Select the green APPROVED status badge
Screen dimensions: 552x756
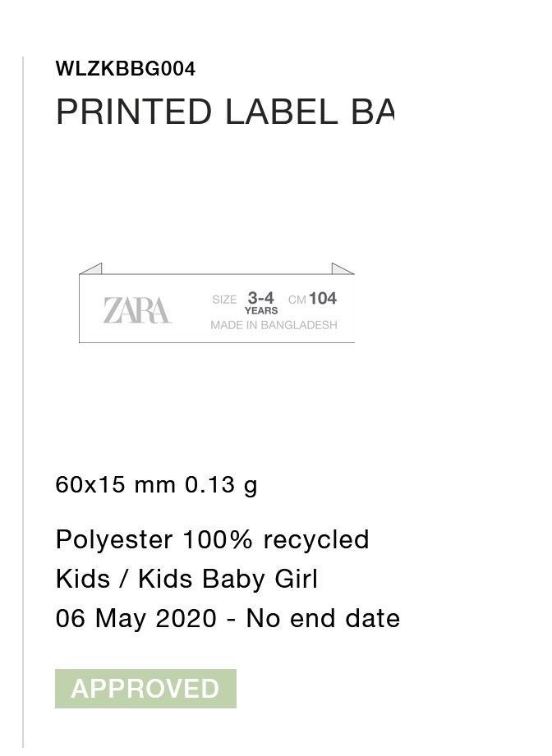tap(145, 688)
